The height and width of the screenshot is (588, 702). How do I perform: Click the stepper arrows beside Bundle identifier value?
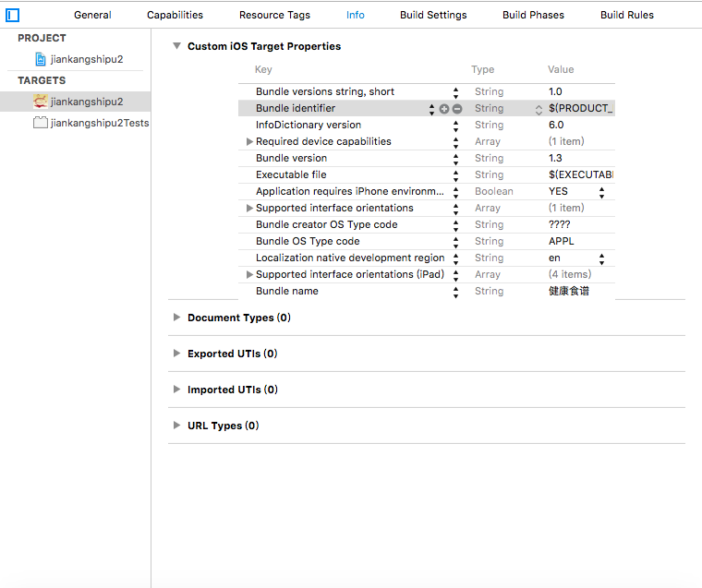(x=539, y=109)
